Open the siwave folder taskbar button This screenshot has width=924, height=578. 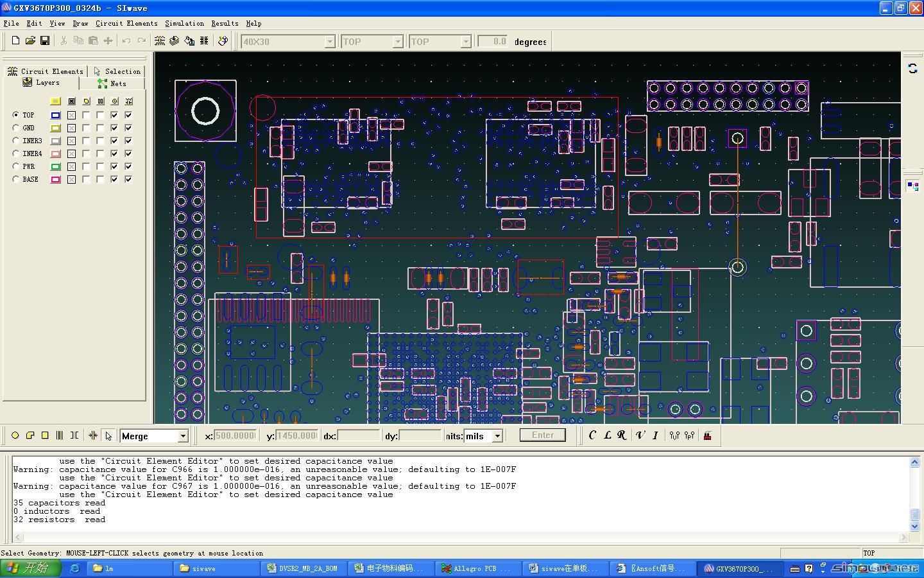point(216,568)
